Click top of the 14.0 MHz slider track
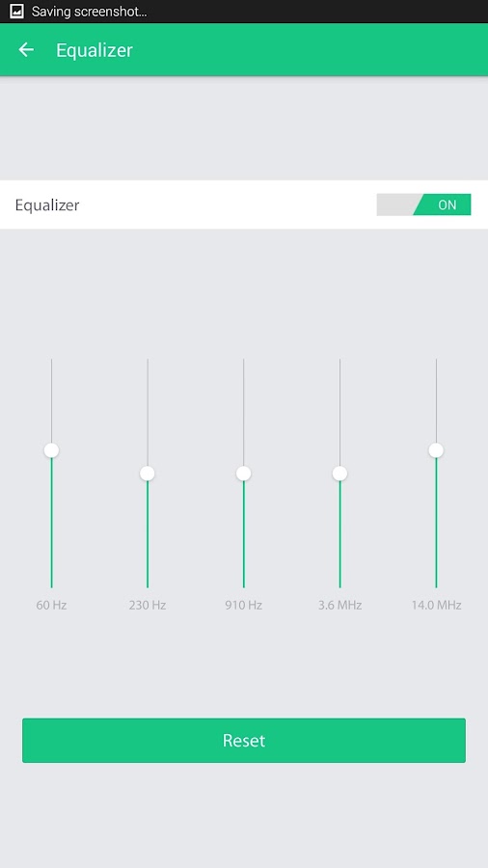The image size is (488, 868). coord(436,361)
